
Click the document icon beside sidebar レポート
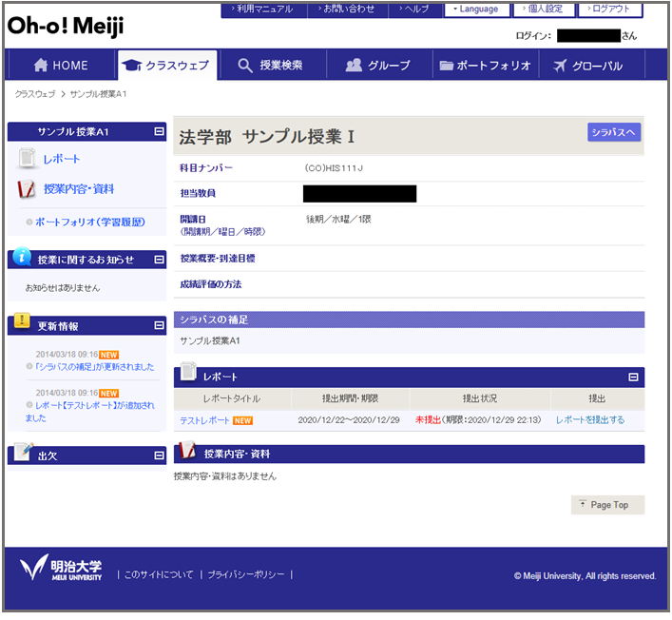coord(28,158)
